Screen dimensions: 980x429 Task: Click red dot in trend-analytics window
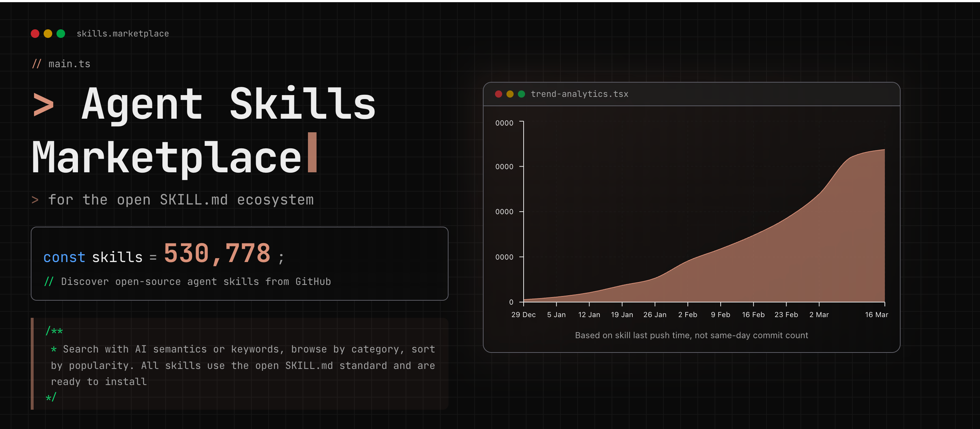498,94
